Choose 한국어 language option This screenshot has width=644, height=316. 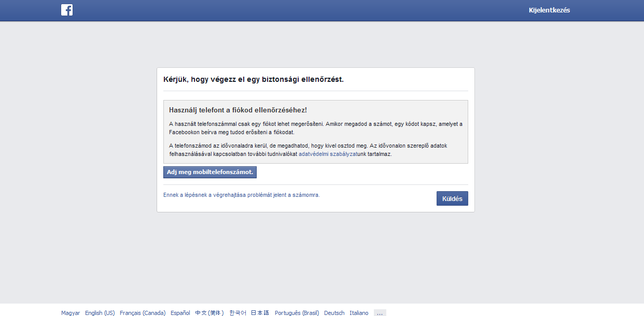[x=238, y=313]
